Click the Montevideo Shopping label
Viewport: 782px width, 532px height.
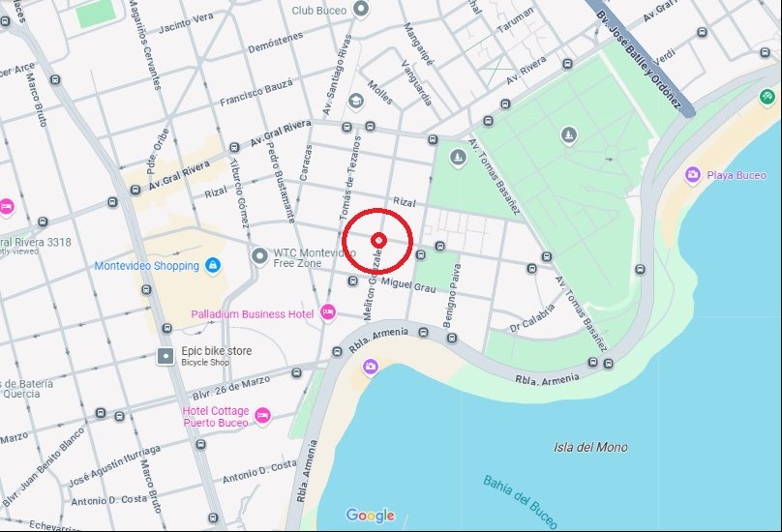[147, 266]
